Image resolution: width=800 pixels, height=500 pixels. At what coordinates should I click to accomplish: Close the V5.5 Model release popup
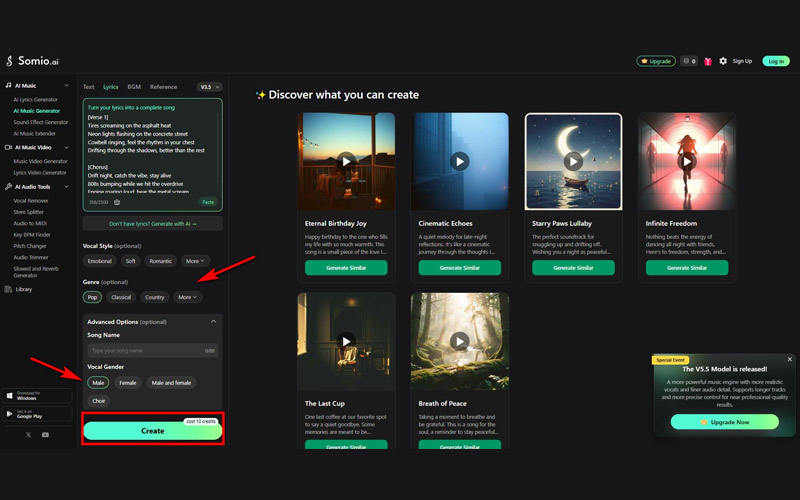789,359
